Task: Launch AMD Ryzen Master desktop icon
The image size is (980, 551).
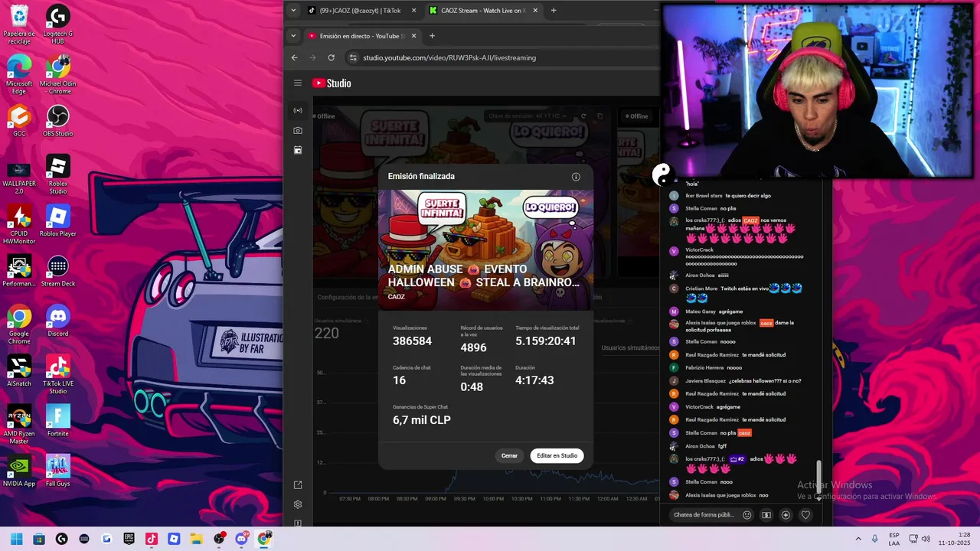Action: click(x=19, y=425)
